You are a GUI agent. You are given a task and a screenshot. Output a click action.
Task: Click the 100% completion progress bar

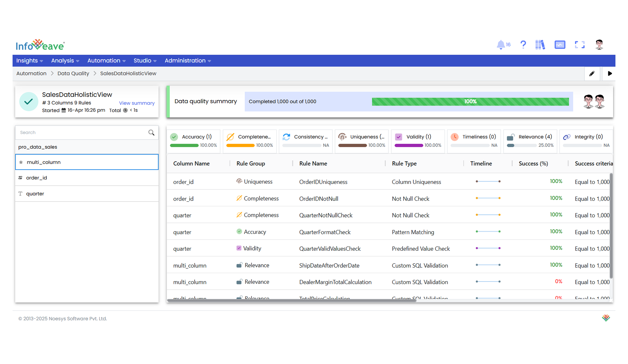[470, 101]
